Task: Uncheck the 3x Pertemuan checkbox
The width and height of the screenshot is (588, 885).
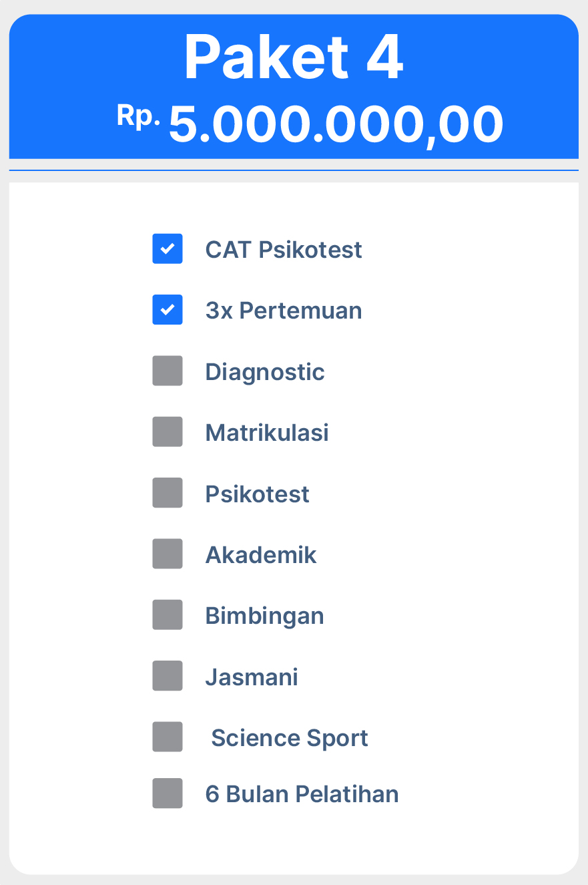Action: tap(168, 310)
